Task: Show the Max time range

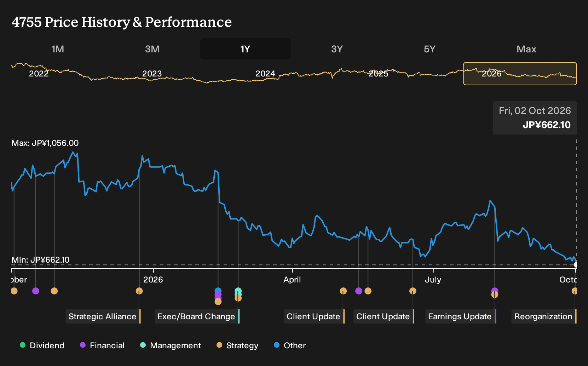Action: click(x=526, y=49)
